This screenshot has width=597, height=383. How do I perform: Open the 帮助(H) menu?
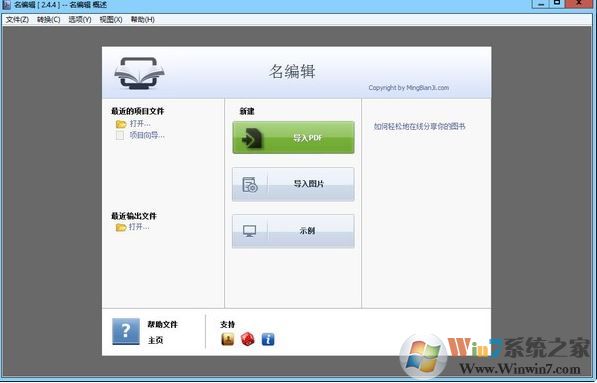coord(142,19)
